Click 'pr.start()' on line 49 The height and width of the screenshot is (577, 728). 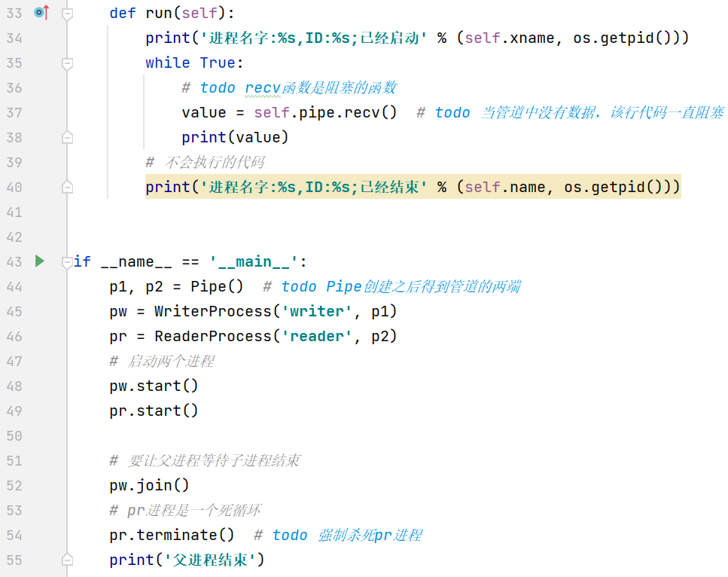154,411
